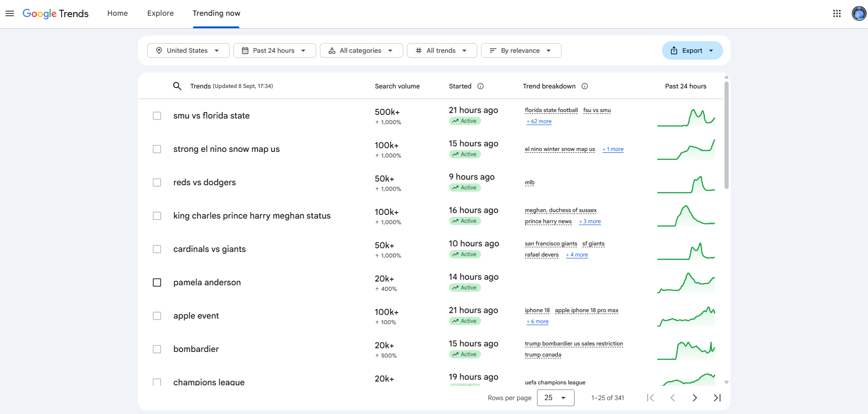Viewport: 868px width, 414px height.
Task: Open the Past 24 hours time dropdown
Action: tap(275, 50)
